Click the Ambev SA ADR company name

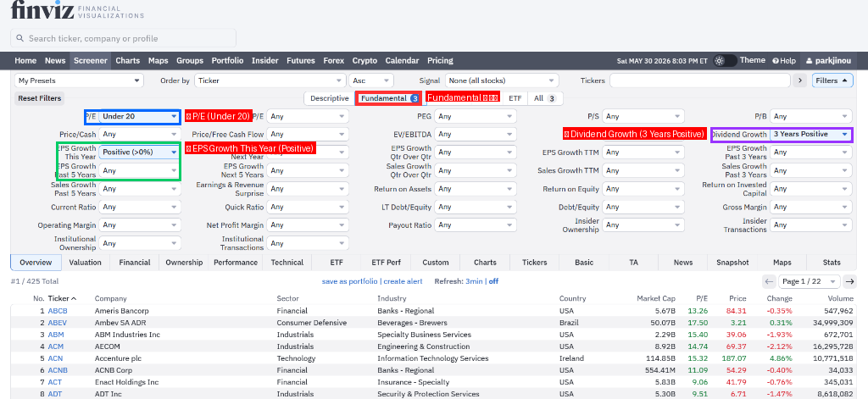[x=120, y=323]
